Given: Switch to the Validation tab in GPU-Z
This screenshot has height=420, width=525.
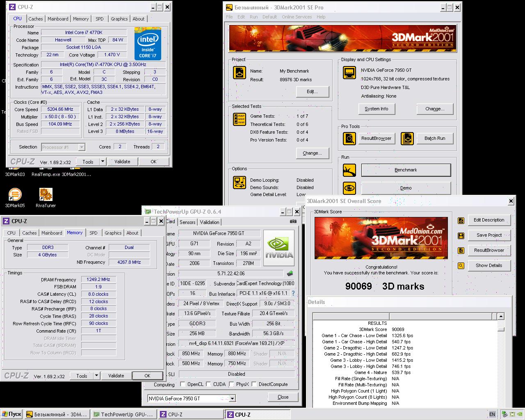Looking at the screenshot, I should [210, 222].
